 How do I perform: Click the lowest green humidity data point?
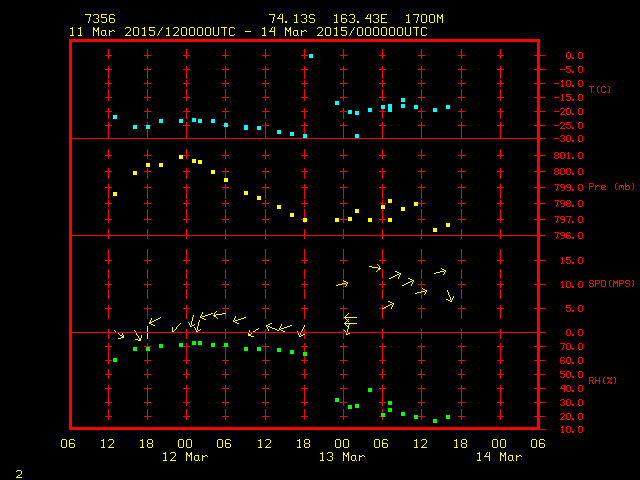435,421
